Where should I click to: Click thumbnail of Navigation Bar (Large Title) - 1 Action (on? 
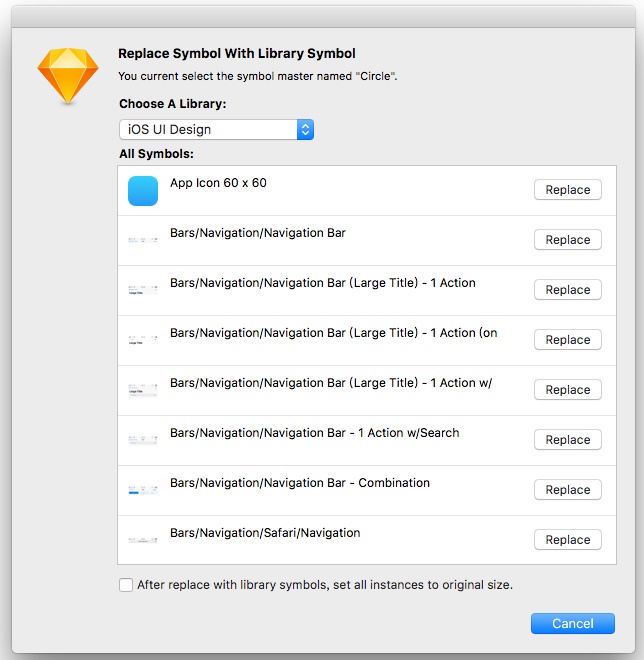pyautogui.click(x=143, y=340)
